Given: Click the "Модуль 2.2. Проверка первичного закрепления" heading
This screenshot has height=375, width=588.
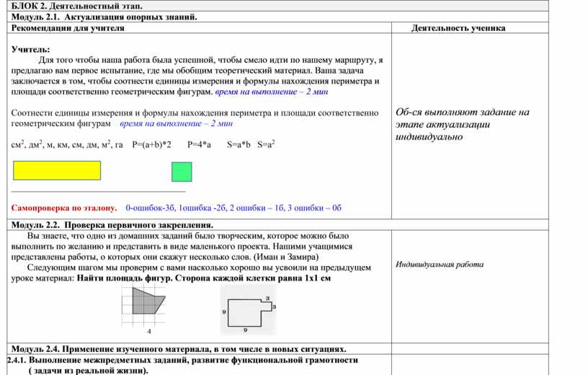Looking at the screenshot, I should [x=112, y=225].
